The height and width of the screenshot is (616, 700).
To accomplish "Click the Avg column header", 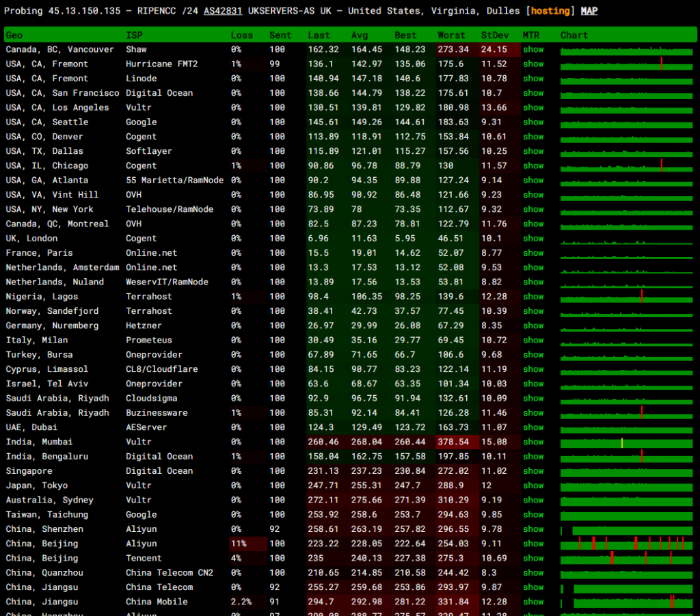I will pyautogui.click(x=360, y=36).
